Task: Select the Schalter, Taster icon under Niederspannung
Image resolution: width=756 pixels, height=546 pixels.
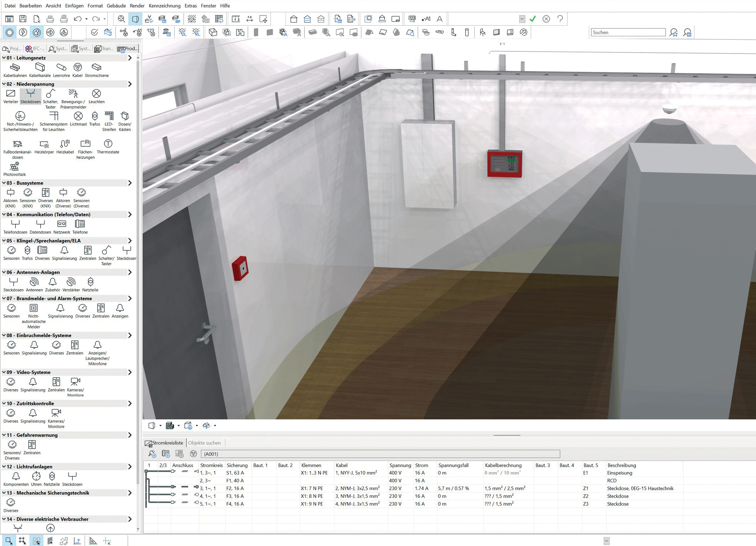Action: 50,99
